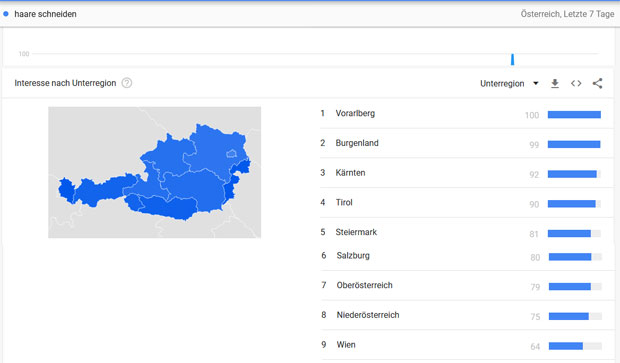The width and height of the screenshot is (620, 363).
Task: Click the download CSV icon
Action: tap(555, 83)
